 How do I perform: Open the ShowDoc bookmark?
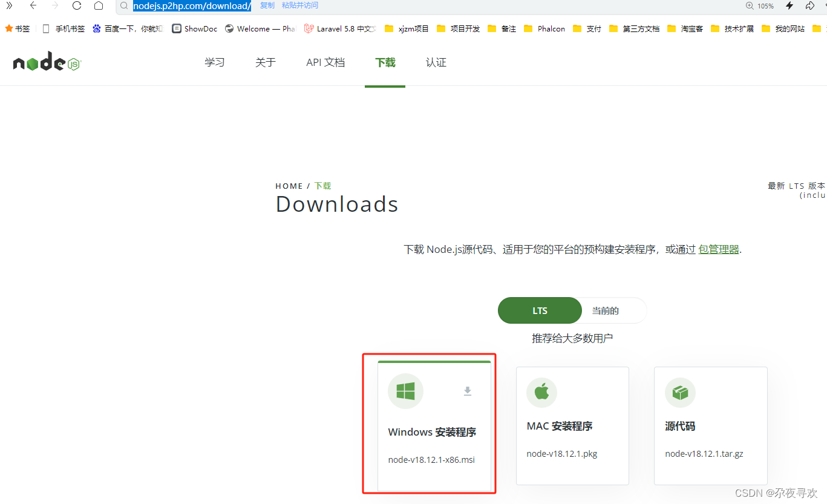tap(195, 28)
